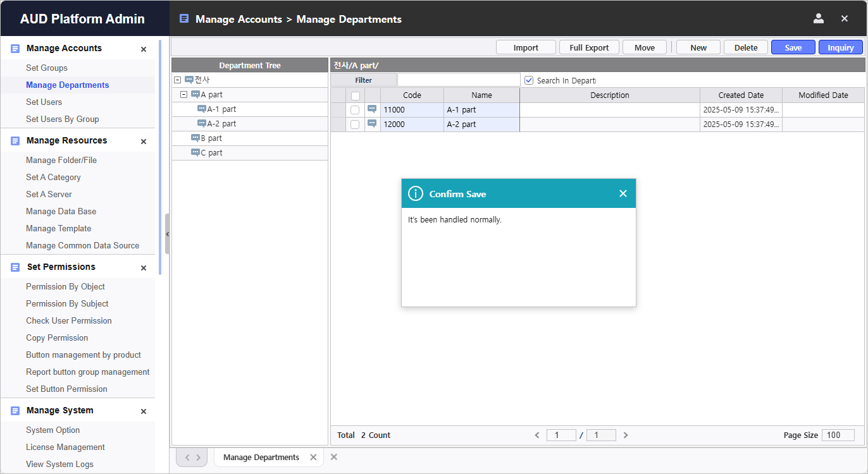The height and width of the screenshot is (474, 868).
Task: Open Set Users By Group
Action: tap(63, 119)
